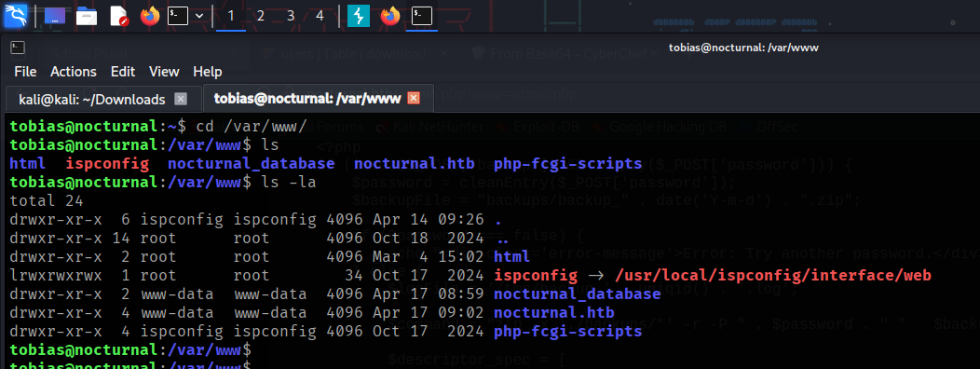
Task: Click the window title 'tobias@nocturnal: /var/www'
Action: pos(743,48)
